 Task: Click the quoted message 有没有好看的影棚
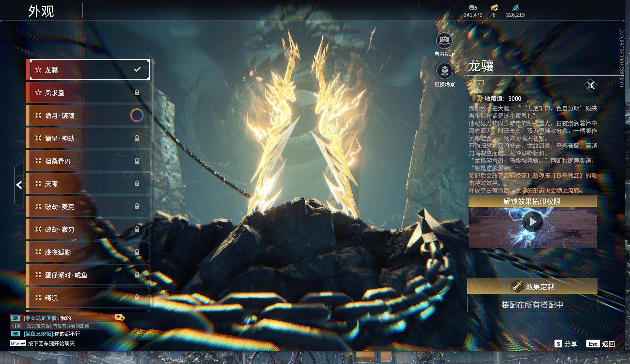(x=71, y=326)
